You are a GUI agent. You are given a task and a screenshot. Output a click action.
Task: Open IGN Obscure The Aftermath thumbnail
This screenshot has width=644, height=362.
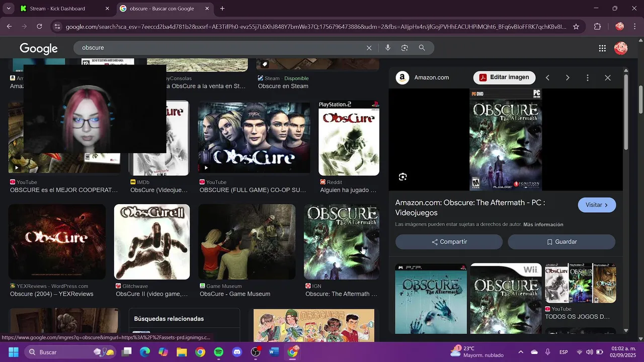(x=342, y=242)
